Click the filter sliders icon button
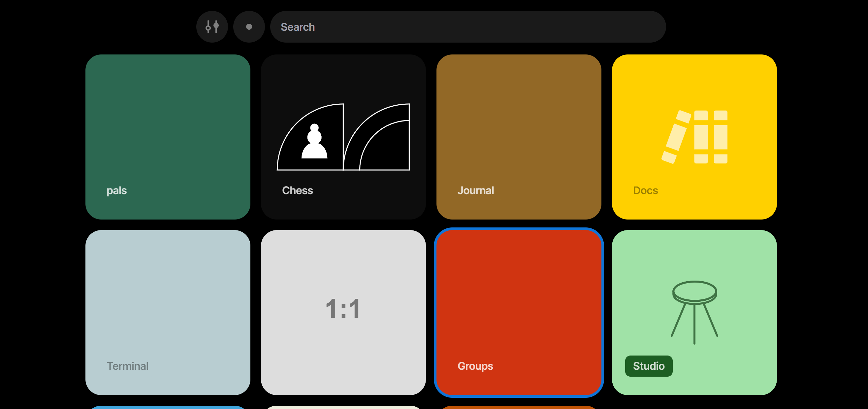 [x=212, y=27]
